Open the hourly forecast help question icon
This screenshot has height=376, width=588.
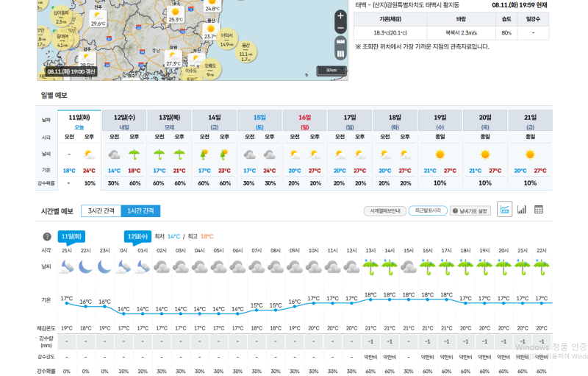[47, 237]
